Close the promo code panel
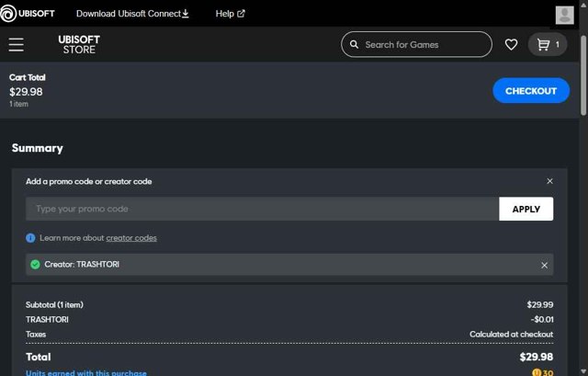This screenshot has width=588, height=376. pos(549,181)
